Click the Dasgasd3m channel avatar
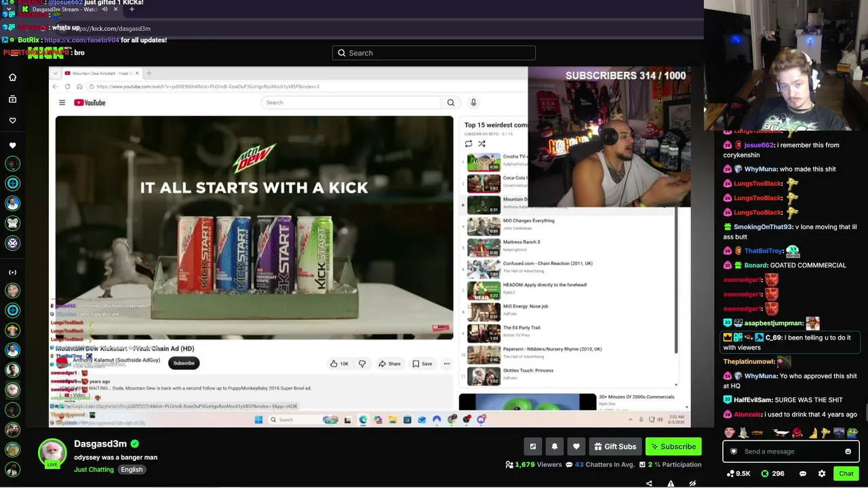This screenshot has height=488, width=868. tap(52, 453)
